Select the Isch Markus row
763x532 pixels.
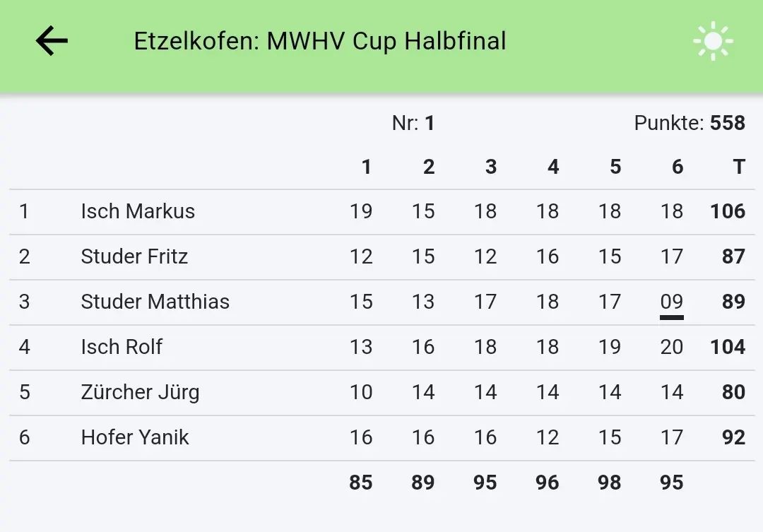(x=138, y=211)
